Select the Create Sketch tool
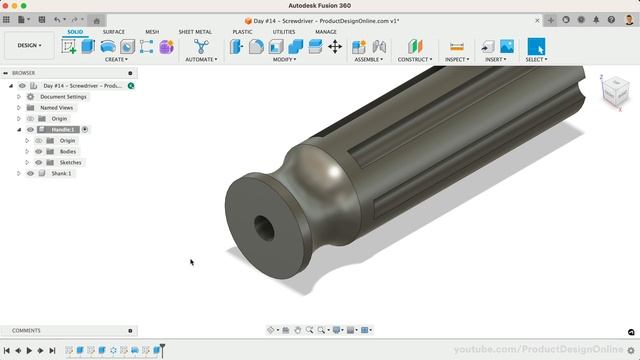 click(69, 47)
